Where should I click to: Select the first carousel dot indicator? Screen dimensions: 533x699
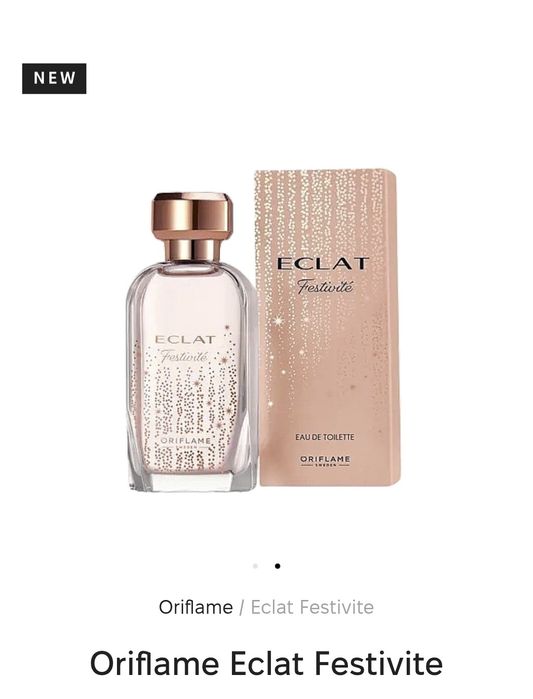[x=255, y=566]
